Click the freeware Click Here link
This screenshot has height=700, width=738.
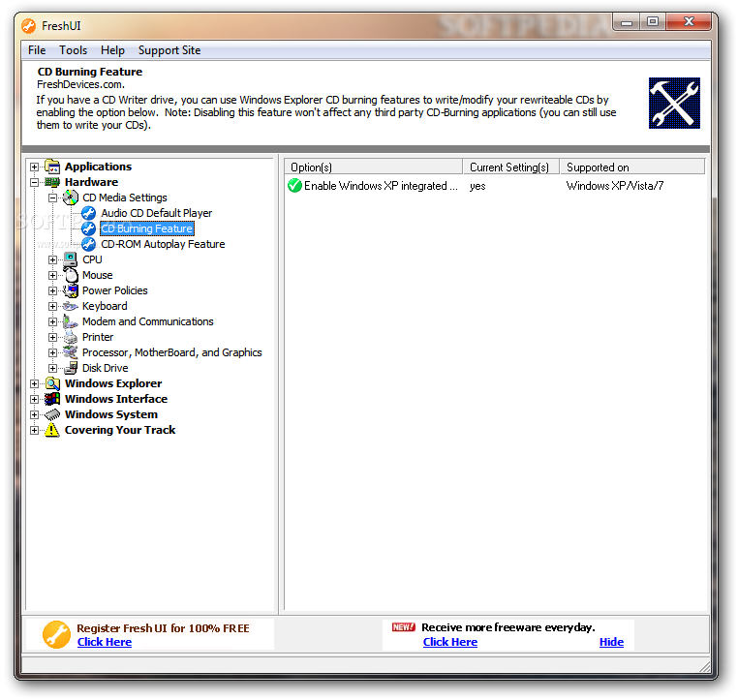coord(450,642)
